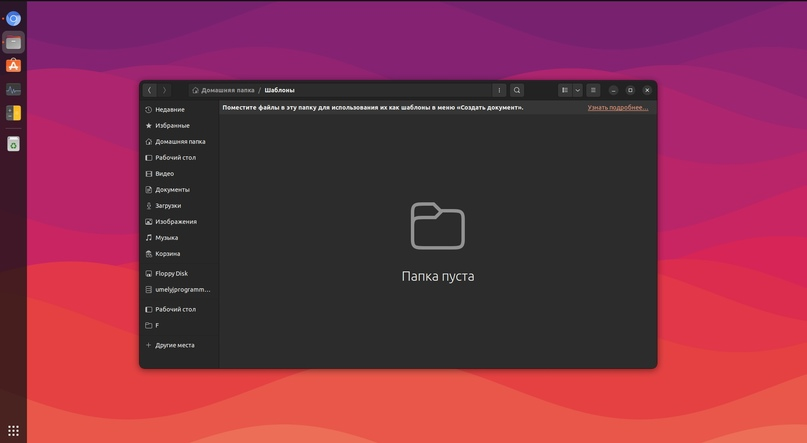Open "Избранные" in the sidebar
Viewport: 807px width, 443px height.
point(172,126)
